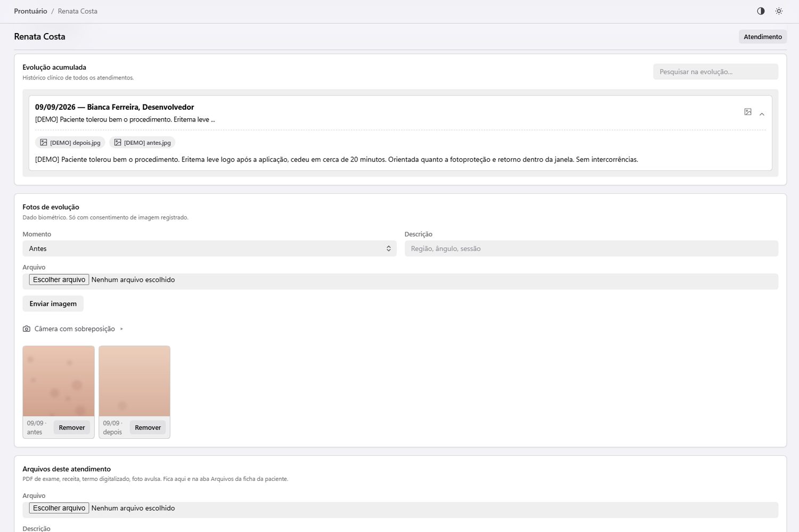Open the depois skin photo thumbnail
This screenshot has height=532, width=799.
[134, 381]
